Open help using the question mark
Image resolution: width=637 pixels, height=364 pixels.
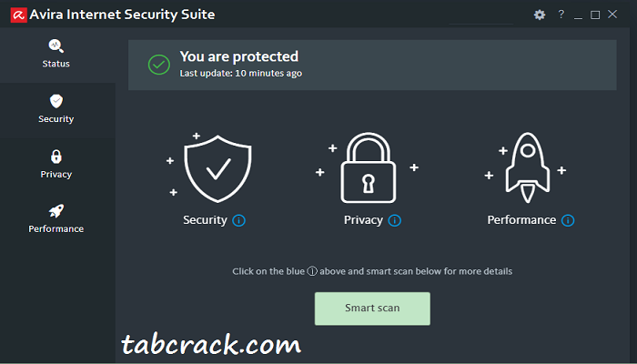[561, 15]
